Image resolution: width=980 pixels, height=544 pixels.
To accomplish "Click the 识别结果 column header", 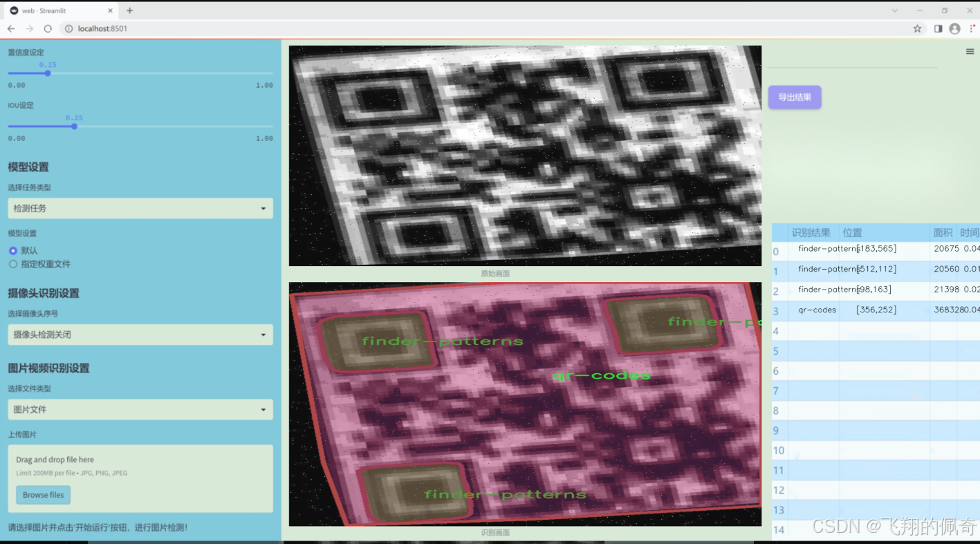I will click(811, 233).
